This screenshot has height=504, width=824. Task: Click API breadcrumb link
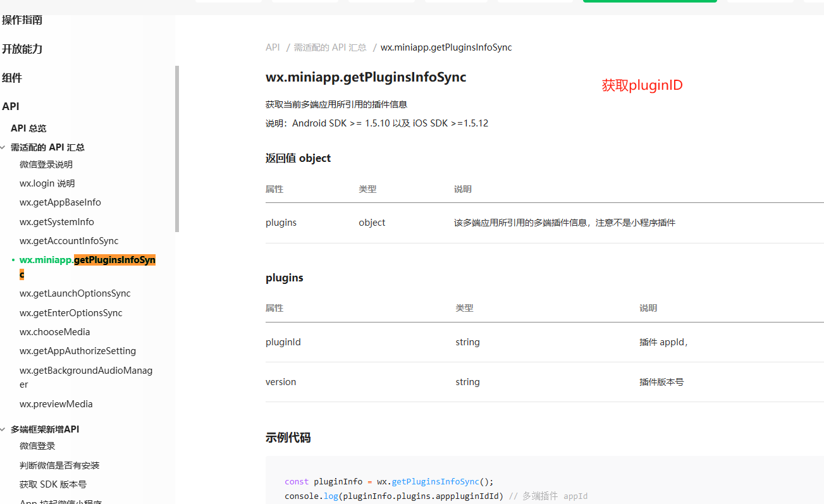coord(273,47)
